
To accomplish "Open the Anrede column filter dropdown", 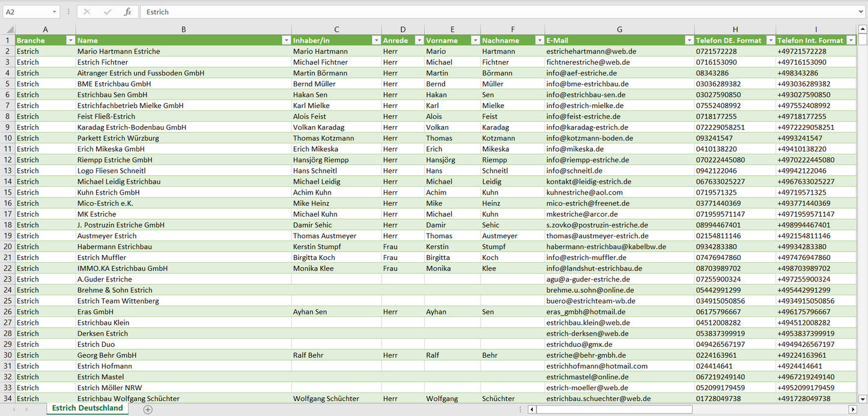I will tap(419, 40).
